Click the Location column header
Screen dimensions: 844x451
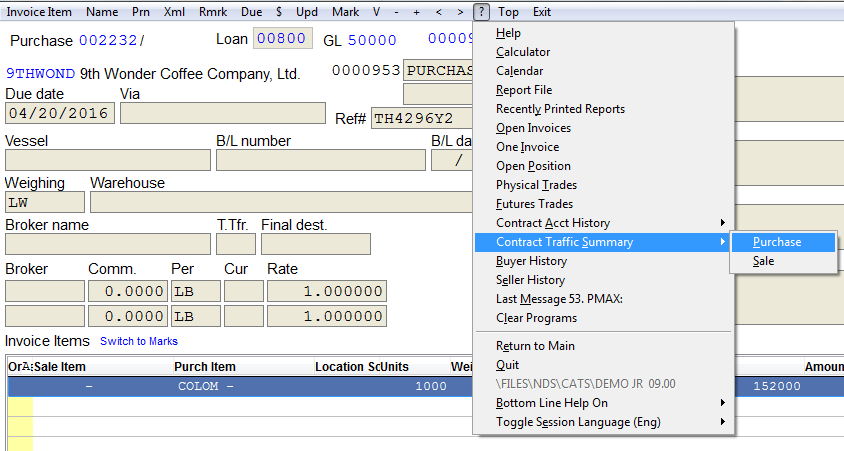pos(339,367)
